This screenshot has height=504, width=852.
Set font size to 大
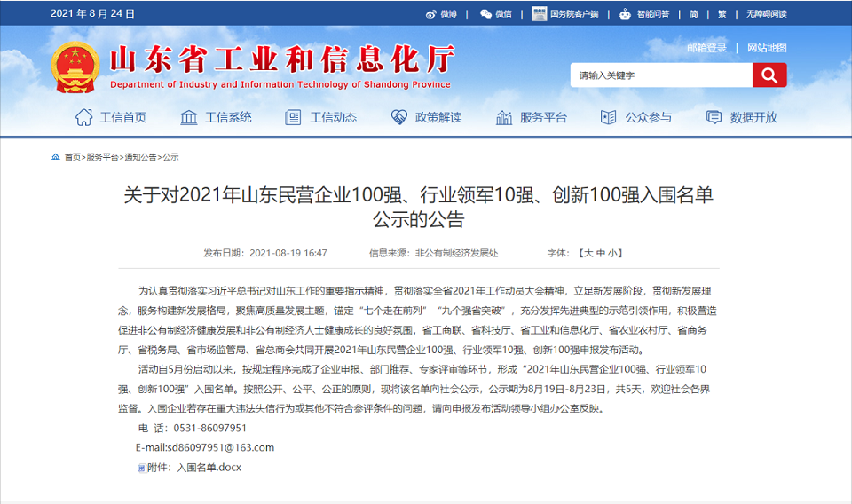tap(588, 253)
